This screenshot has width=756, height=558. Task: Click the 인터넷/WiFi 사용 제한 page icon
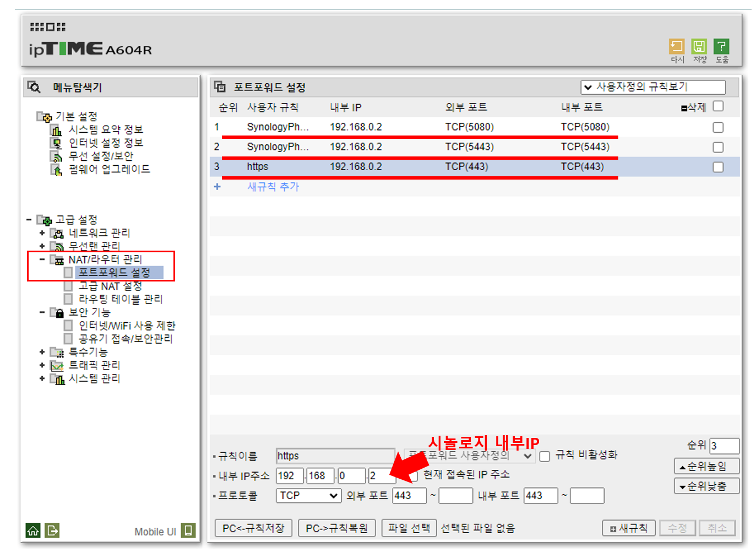(68, 326)
